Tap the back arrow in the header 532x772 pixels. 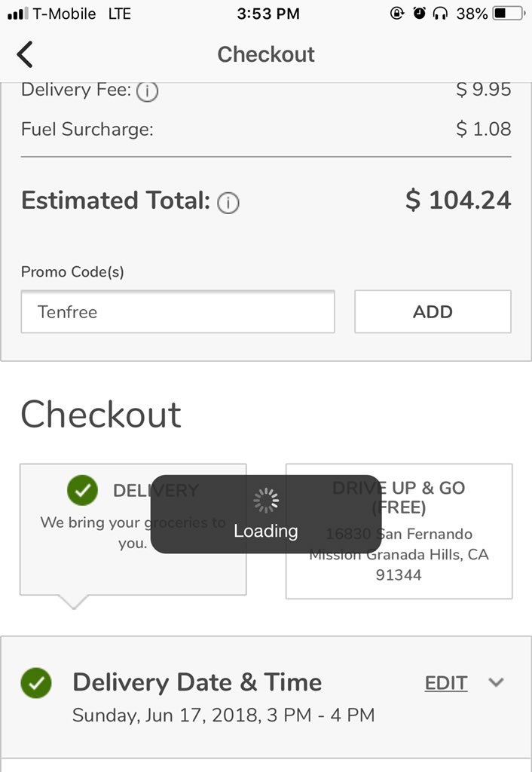[x=25, y=54]
